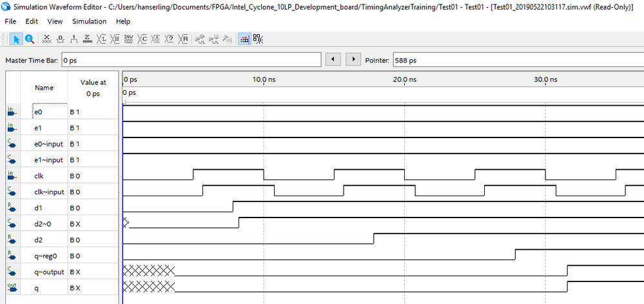Screen dimensions: 644x304
Task: Click value 'B 0' of clk
Action: (75, 176)
